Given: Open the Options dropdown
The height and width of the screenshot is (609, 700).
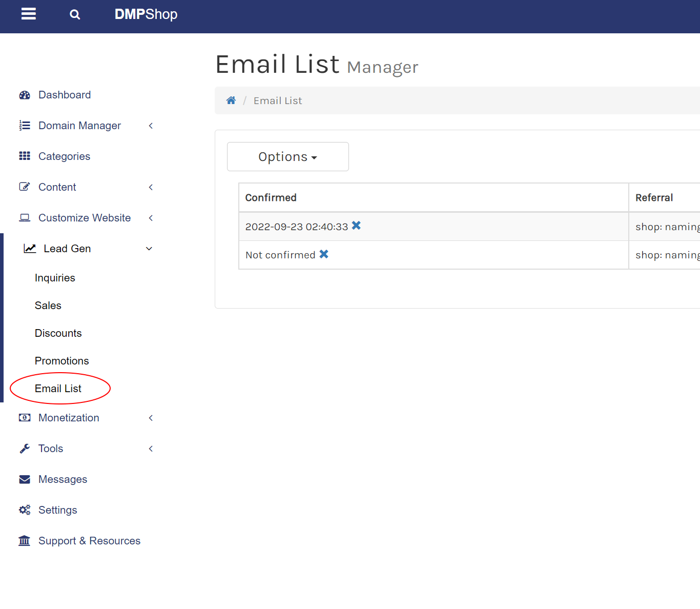Looking at the screenshot, I should click(x=287, y=157).
